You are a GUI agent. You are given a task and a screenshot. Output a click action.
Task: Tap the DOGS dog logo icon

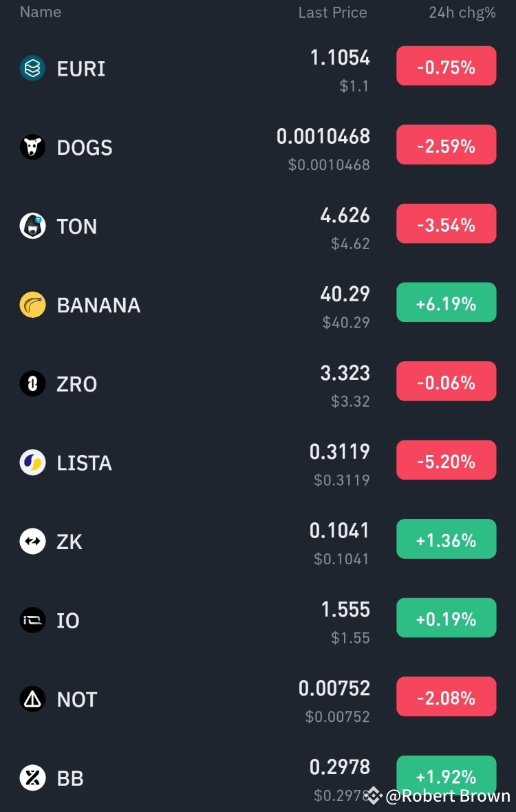[x=32, y=147]
